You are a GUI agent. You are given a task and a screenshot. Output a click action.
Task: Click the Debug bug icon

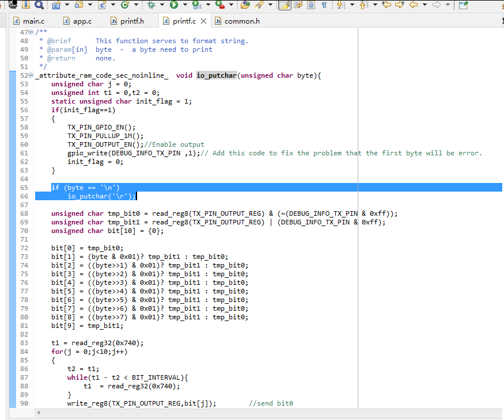tap(151, 5)
